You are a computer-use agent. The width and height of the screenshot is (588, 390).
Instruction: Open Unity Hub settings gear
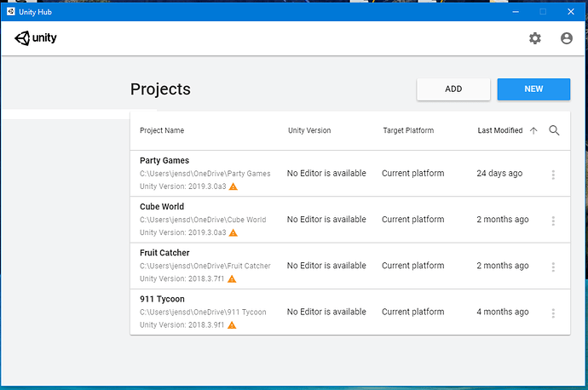(x=535, y=38)
